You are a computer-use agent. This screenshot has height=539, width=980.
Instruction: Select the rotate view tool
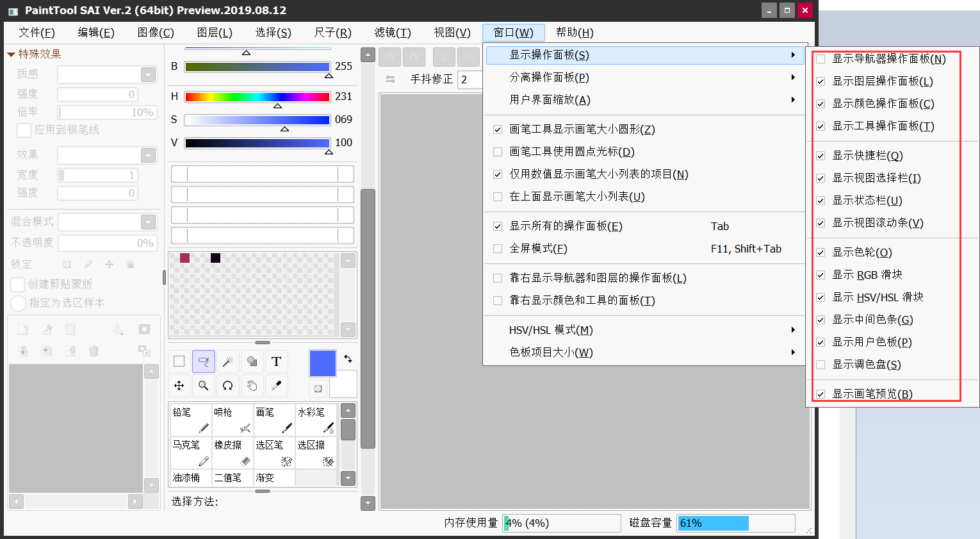[227, 385]
